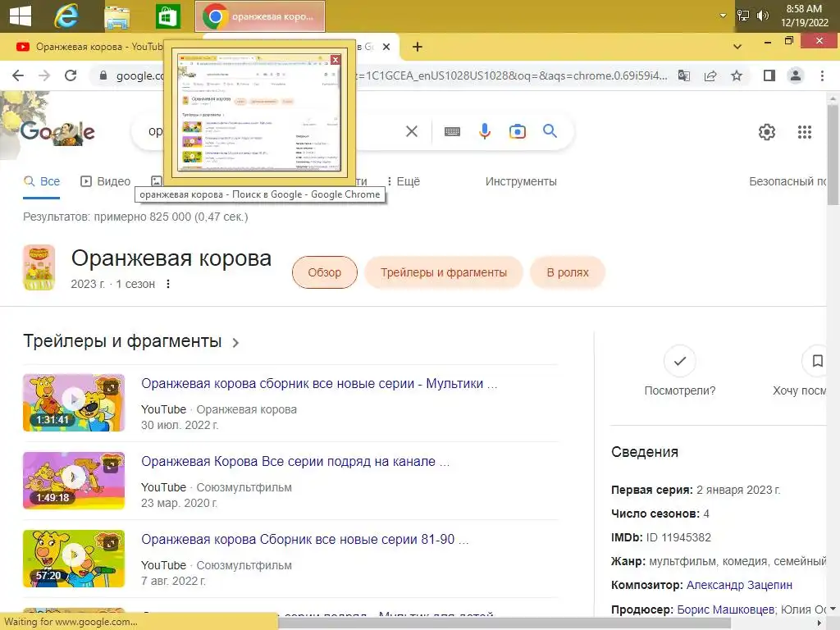The image size is (840, 630).
Task: View site information via the lock icon
Action: [103, 75]
